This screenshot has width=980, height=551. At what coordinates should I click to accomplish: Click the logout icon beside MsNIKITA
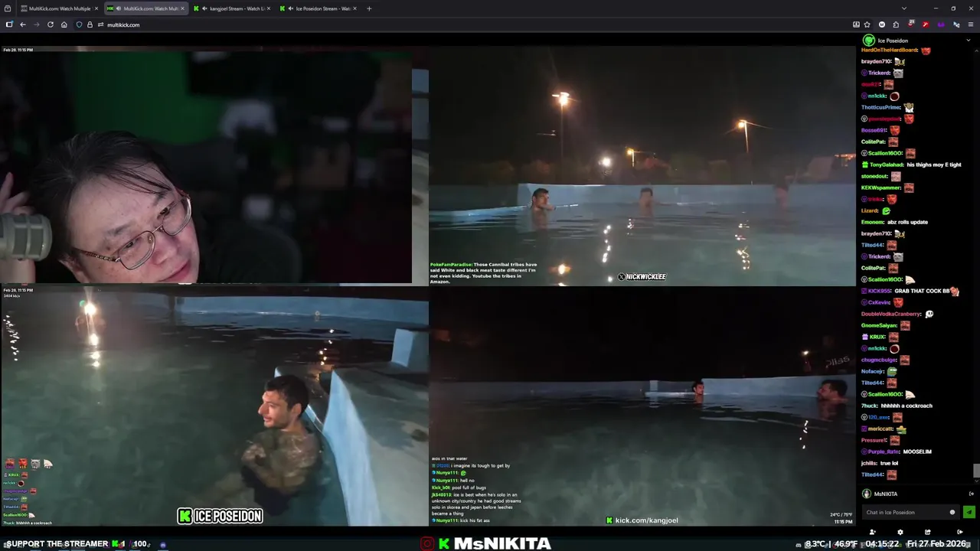point(971,494)
